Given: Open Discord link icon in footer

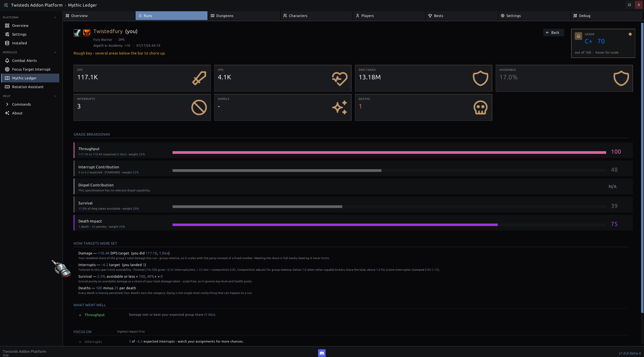Looking at the screenshot, I should pyautogui.click(x=322, y=353).
